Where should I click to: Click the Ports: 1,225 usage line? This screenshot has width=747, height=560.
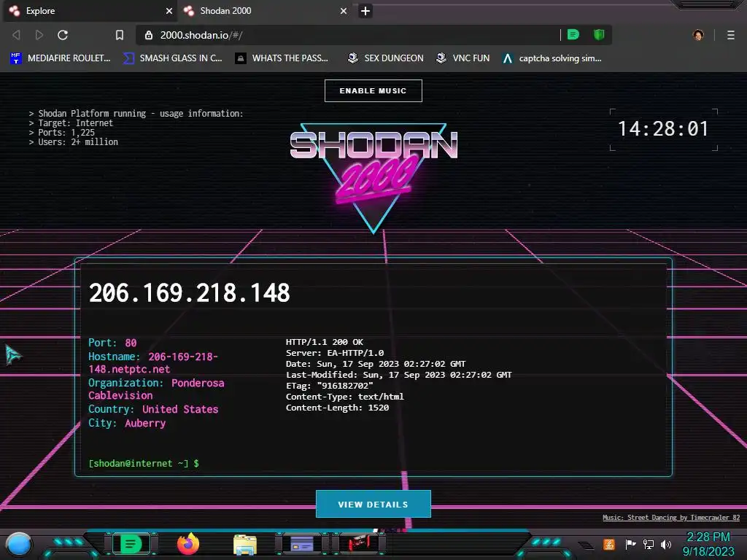(x=62, y=133)
